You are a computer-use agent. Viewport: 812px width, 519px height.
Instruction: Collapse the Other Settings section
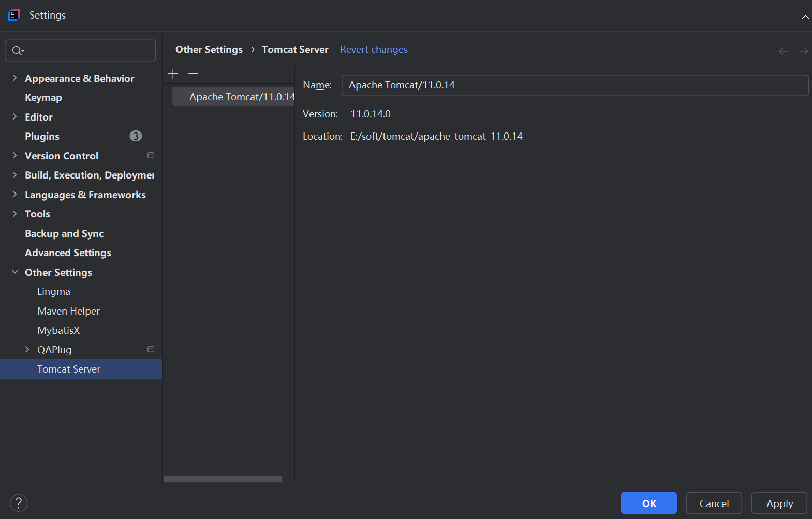pos(14,272)
